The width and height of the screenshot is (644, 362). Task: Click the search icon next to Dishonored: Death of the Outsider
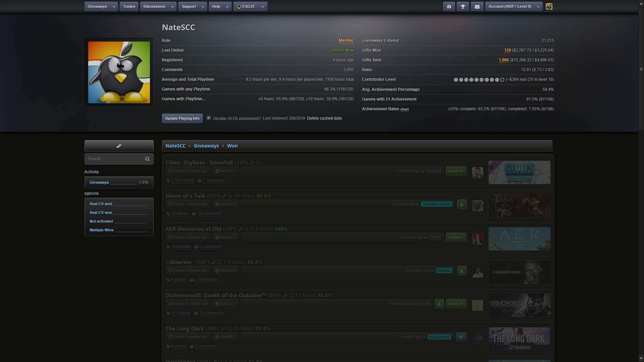291,296
